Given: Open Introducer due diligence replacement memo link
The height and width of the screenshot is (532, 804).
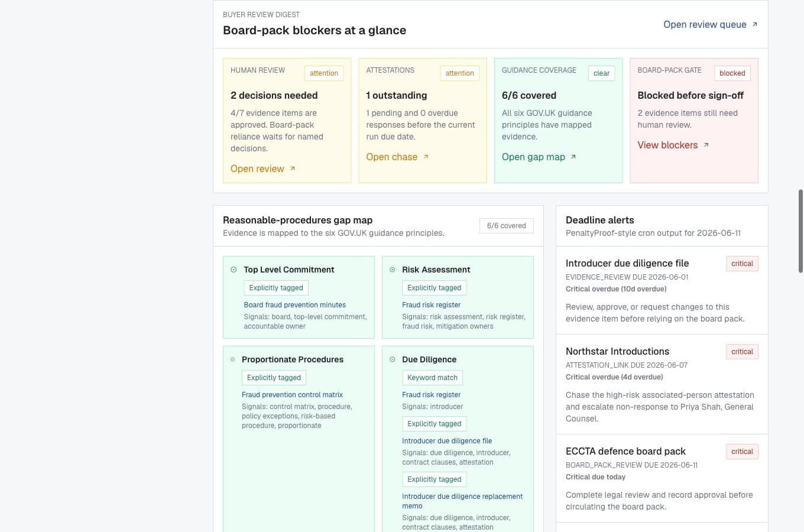Looking at the screenshot, I should 462,501.
